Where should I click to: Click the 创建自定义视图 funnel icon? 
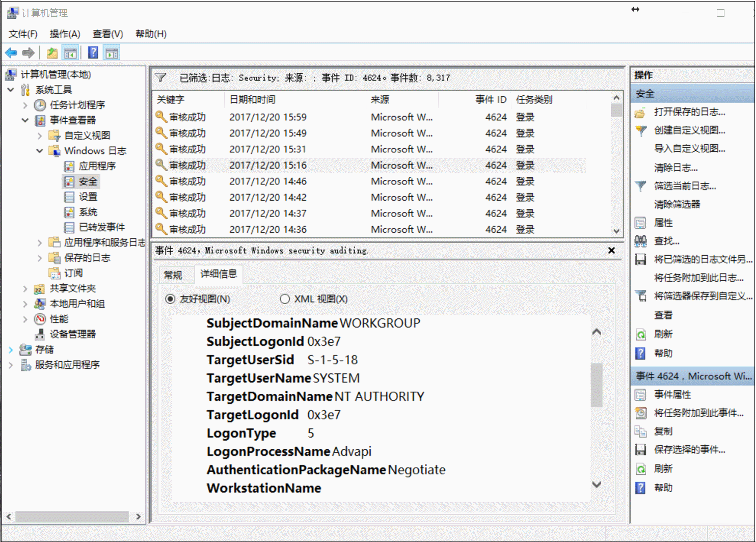[640, 130]
